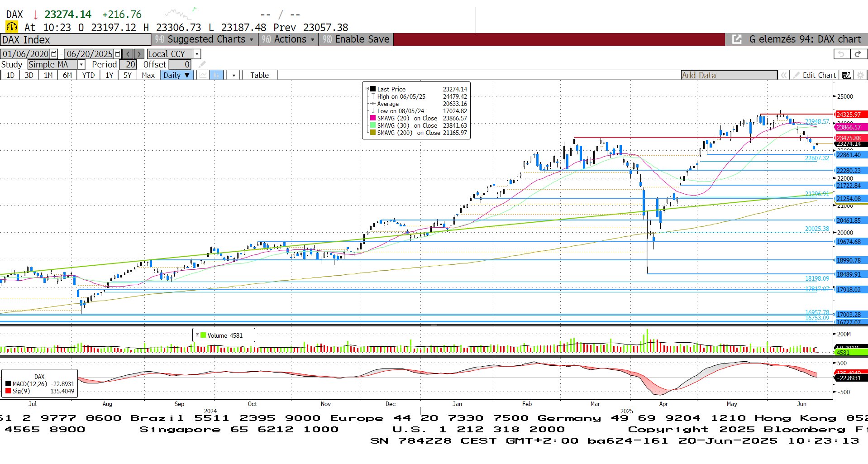
Task: Click the pop-out window icon
Action: (737, 39)
